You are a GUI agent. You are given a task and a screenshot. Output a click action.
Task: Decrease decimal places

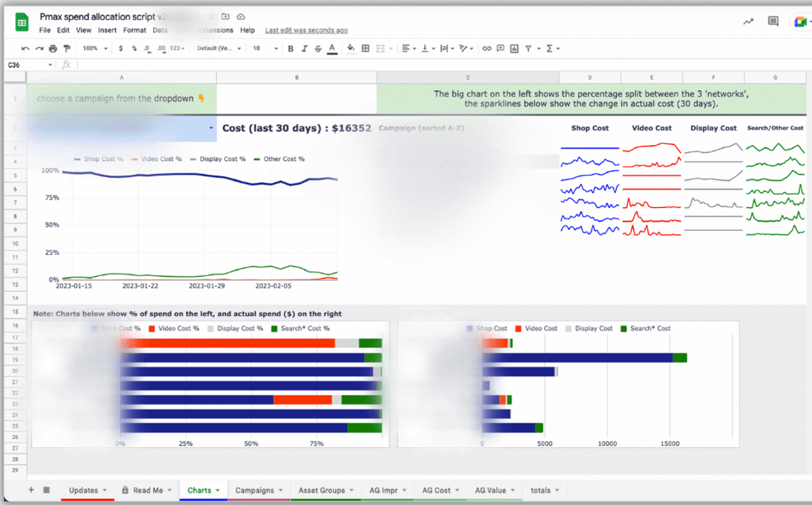(147, 48)
